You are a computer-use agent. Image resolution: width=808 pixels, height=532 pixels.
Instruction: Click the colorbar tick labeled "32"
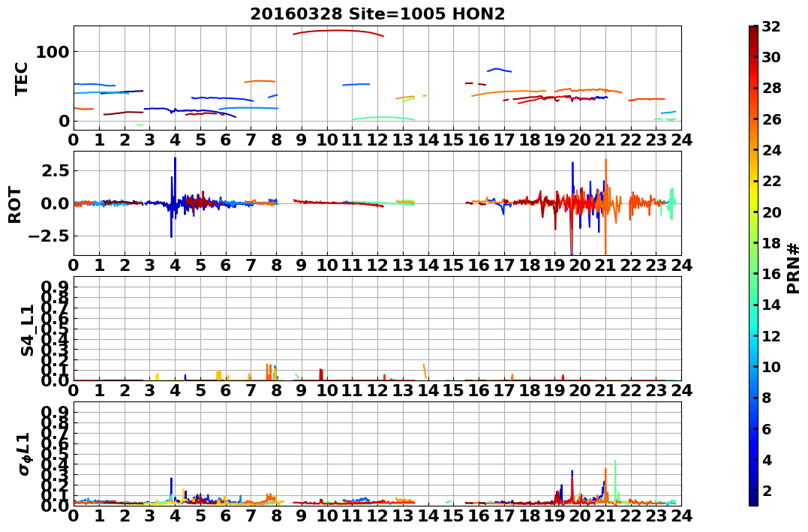pyautogui.click(x=771, y=26)
